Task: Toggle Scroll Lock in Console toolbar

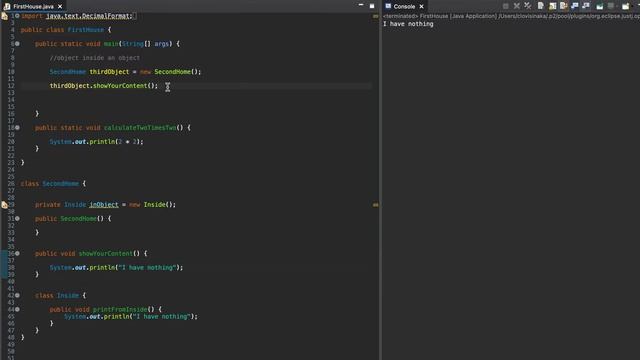Action: (552, 6)
